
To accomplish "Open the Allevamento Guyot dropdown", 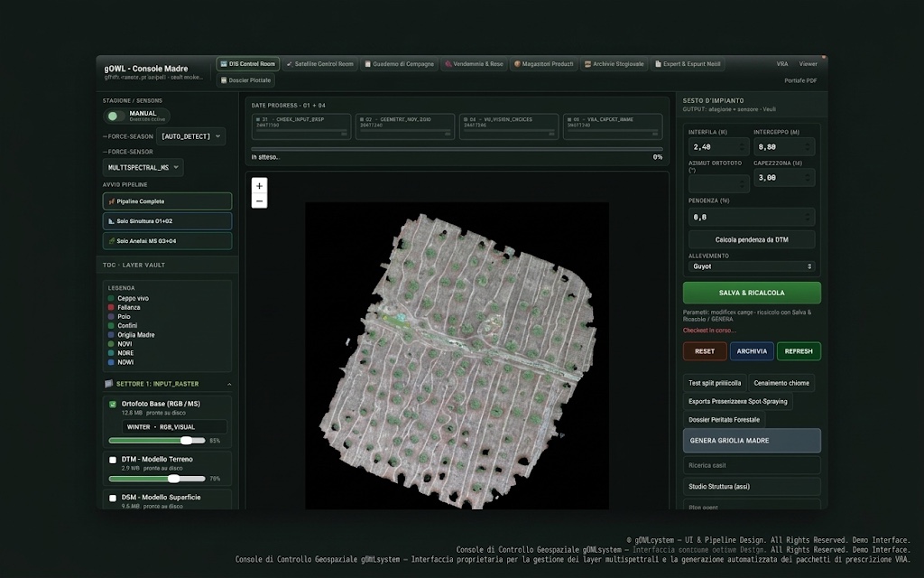I will 752,266.
